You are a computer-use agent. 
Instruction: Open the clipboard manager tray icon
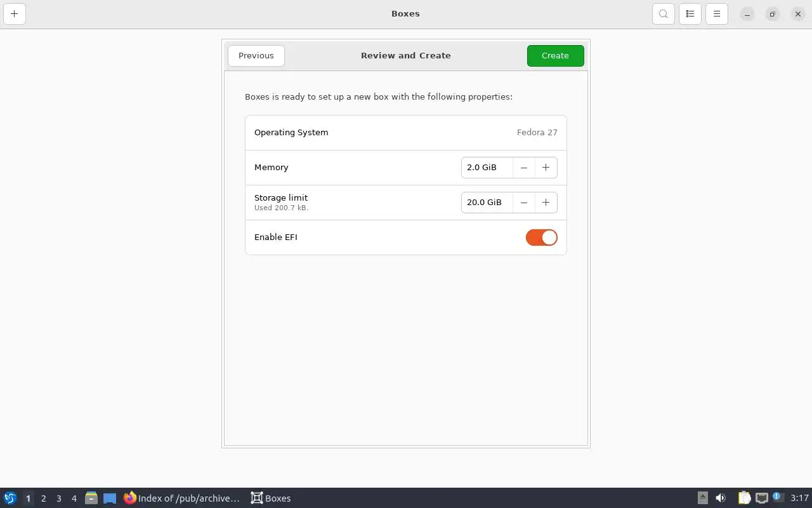pyautogui.click(x=744, y=498)
